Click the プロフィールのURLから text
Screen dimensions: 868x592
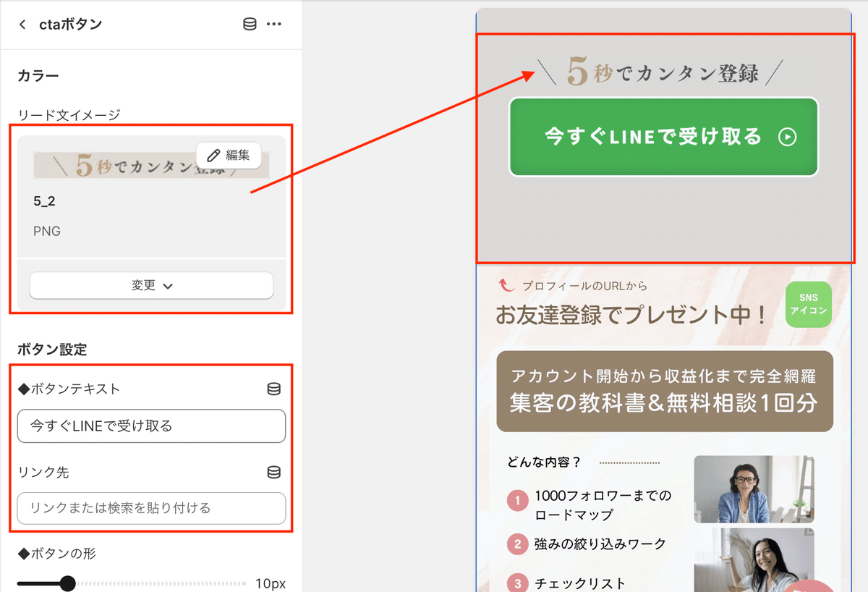pyautogui.click(x=584, y=285)
